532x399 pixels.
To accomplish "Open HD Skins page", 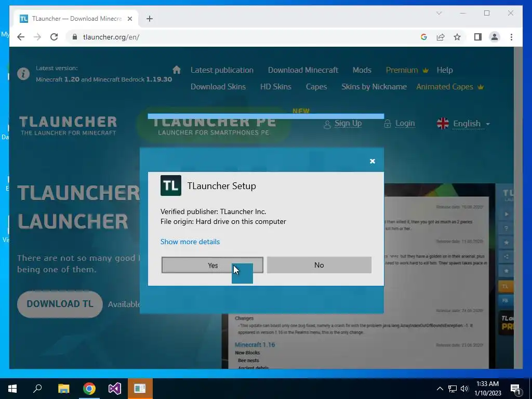I will click(x=276, y=87).
